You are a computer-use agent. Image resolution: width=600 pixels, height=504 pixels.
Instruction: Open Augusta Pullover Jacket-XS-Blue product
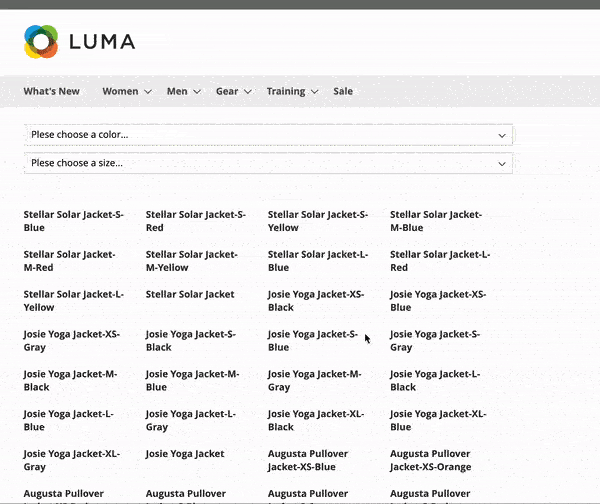coord(308,460)
